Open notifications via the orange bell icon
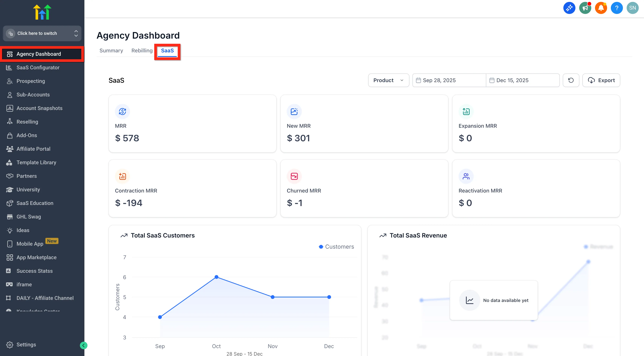Image resolution: width=644 pixels, height=356 pixels. pos(601,8)
